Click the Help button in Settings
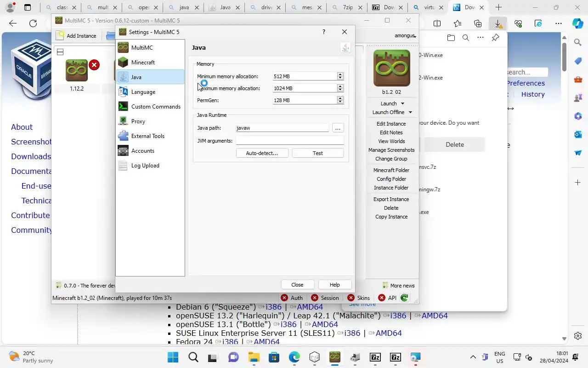Viewport: 588px width, 368px height. pos(335,285)
